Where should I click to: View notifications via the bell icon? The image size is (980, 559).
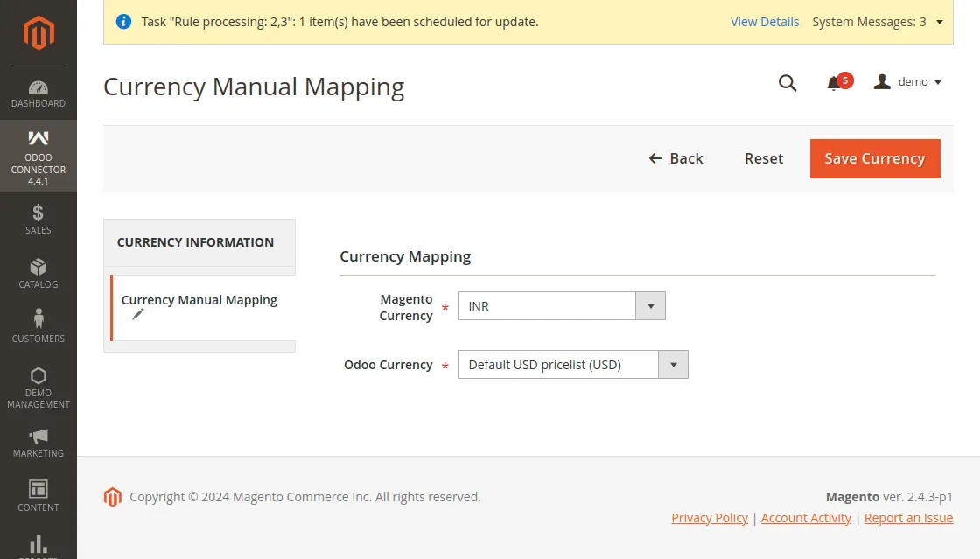point(834,83)
